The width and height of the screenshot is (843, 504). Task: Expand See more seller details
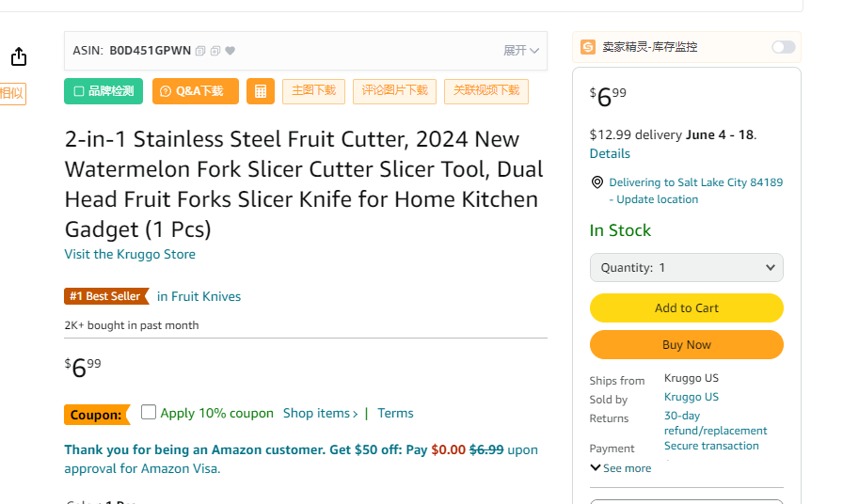click(x=620, y=468)
